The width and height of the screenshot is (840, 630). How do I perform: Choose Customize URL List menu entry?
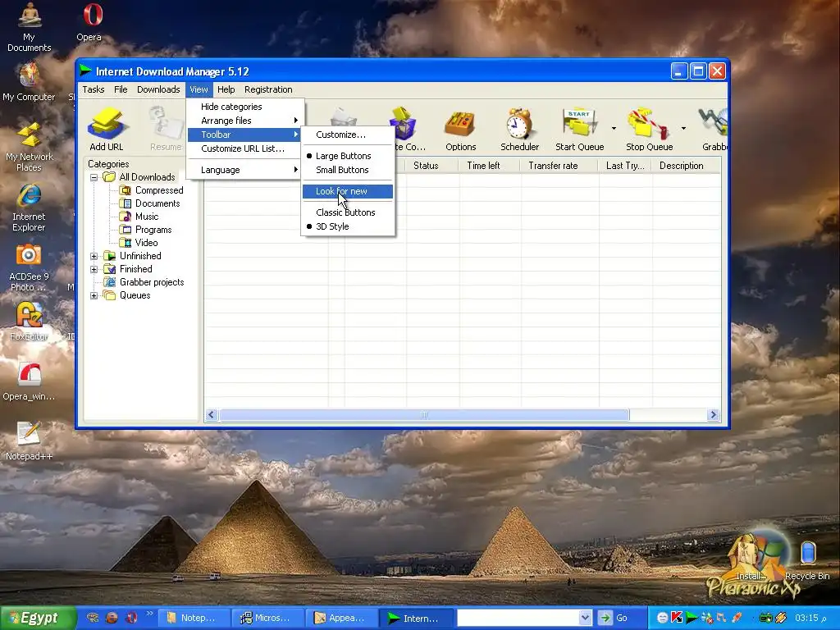tap(244, 148)
